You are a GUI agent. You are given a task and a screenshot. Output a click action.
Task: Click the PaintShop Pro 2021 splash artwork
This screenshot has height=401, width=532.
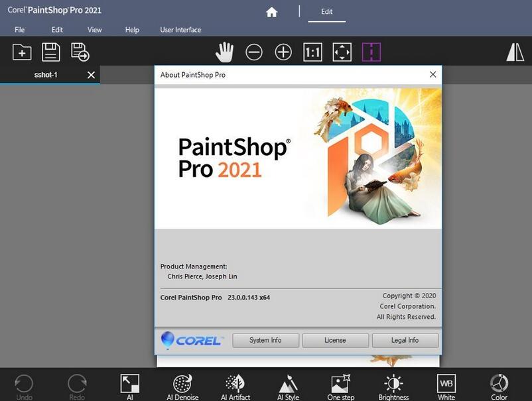pyautogui.click(x=299, y=158)
